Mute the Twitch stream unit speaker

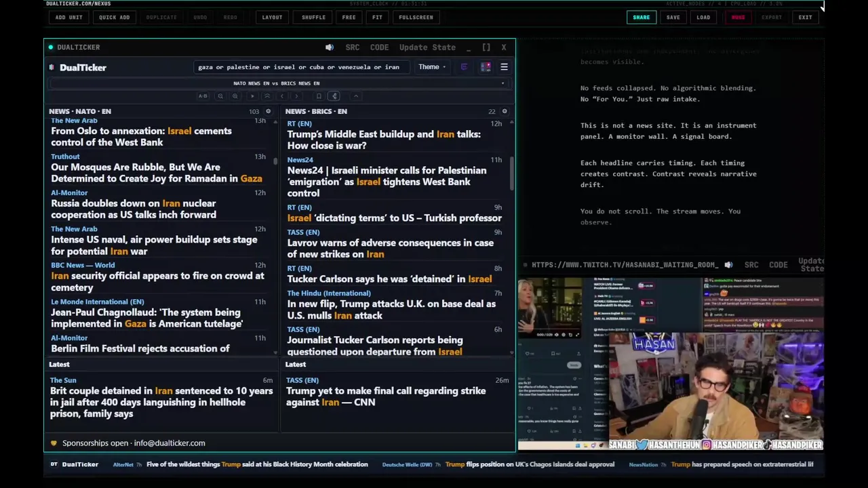click(x=728, y=265)
